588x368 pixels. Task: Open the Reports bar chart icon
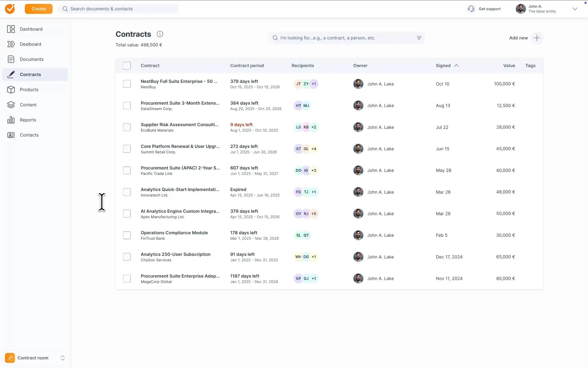click(11, 120)
